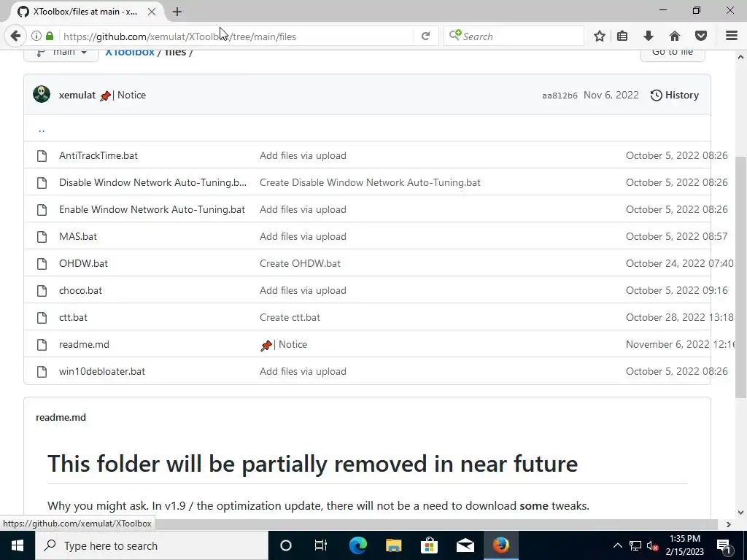Screen dimensions: 747x560
Task: Click file icon beside choco.bat
Action: tap(42, 290)
